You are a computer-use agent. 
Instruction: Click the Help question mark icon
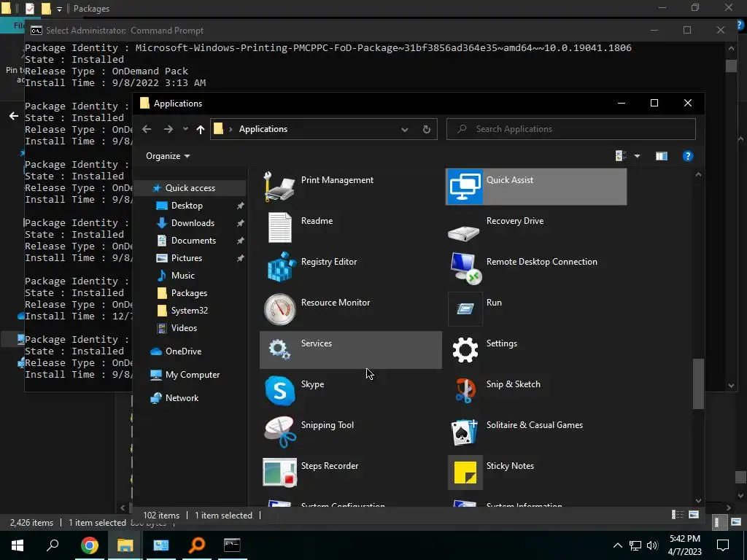(x=687, y=156)
